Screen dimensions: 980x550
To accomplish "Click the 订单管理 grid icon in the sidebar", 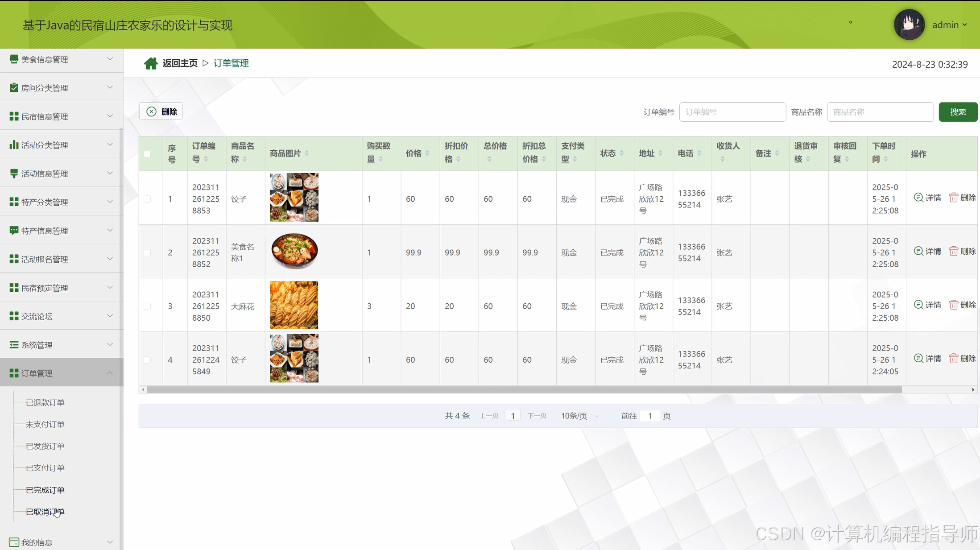I will pyautogui.click(x=14, y=373).
